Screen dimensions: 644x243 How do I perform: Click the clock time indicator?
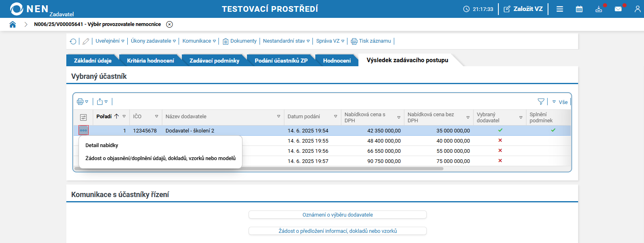pos(478,9)
